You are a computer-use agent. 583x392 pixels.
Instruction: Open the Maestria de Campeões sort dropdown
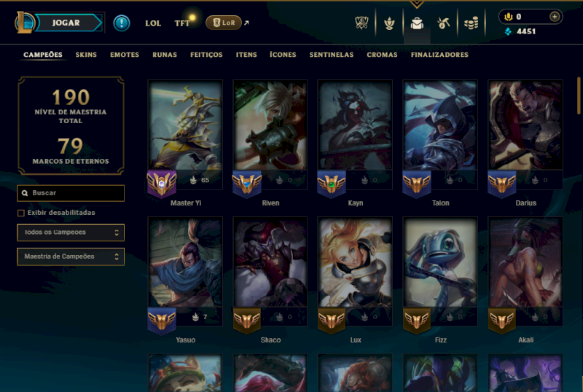coord(71,256)
